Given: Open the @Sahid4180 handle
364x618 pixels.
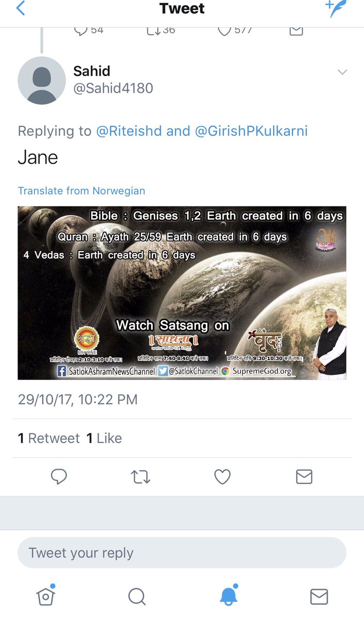Looking at the screenshot, I should click(x=113, y=89).
